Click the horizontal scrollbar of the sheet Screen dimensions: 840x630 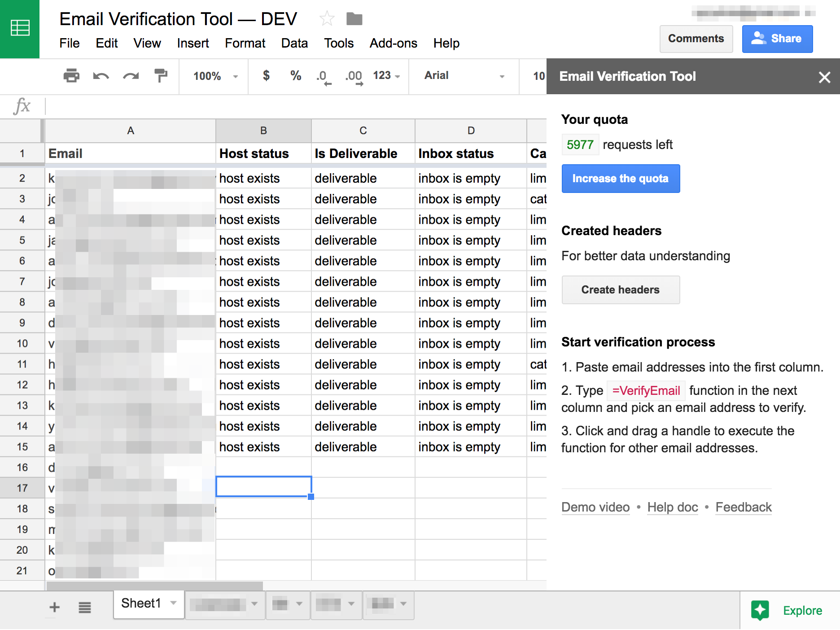click(x=155, y=586)
